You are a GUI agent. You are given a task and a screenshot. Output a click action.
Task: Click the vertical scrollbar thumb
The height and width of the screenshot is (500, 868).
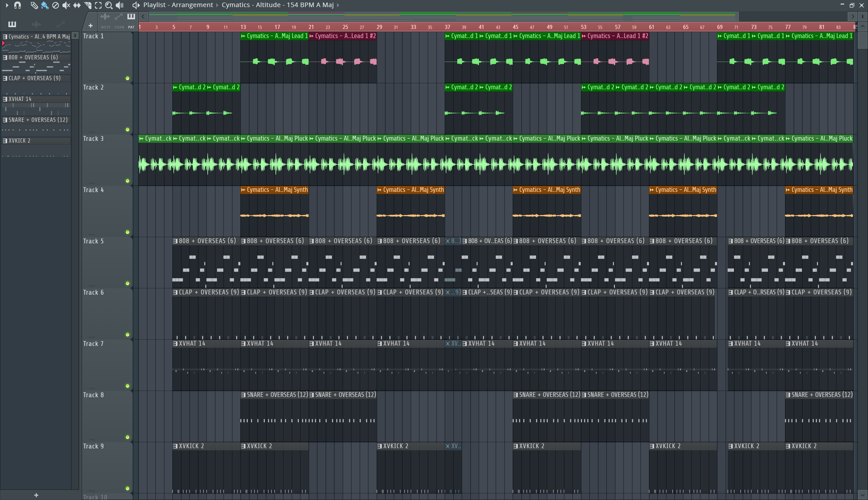click(862, 41)
